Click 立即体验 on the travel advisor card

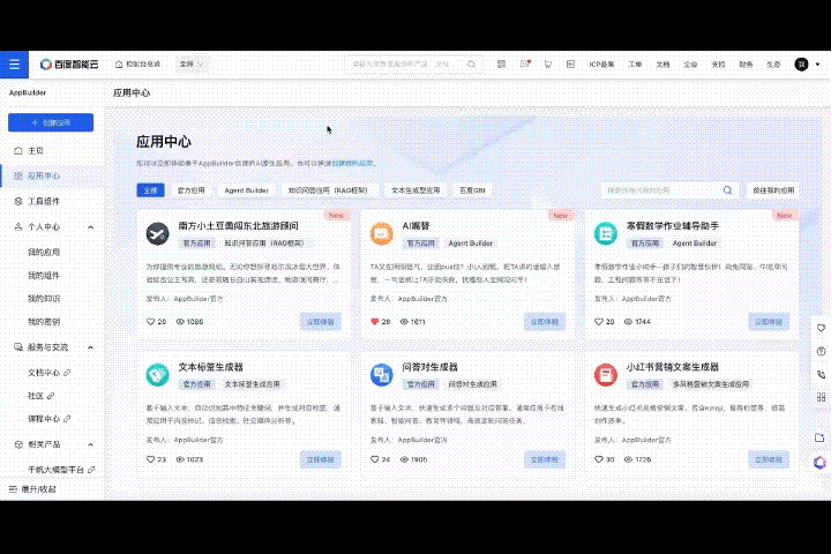[320, 322]
